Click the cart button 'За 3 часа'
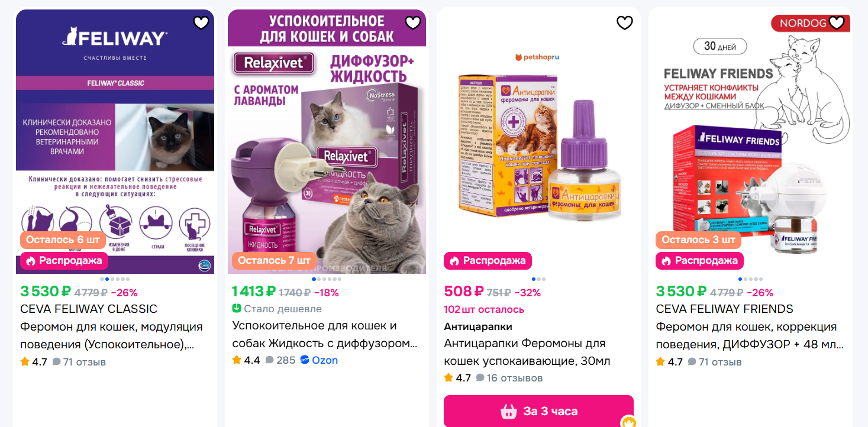The image size is (868, 427). pos(538,411)
